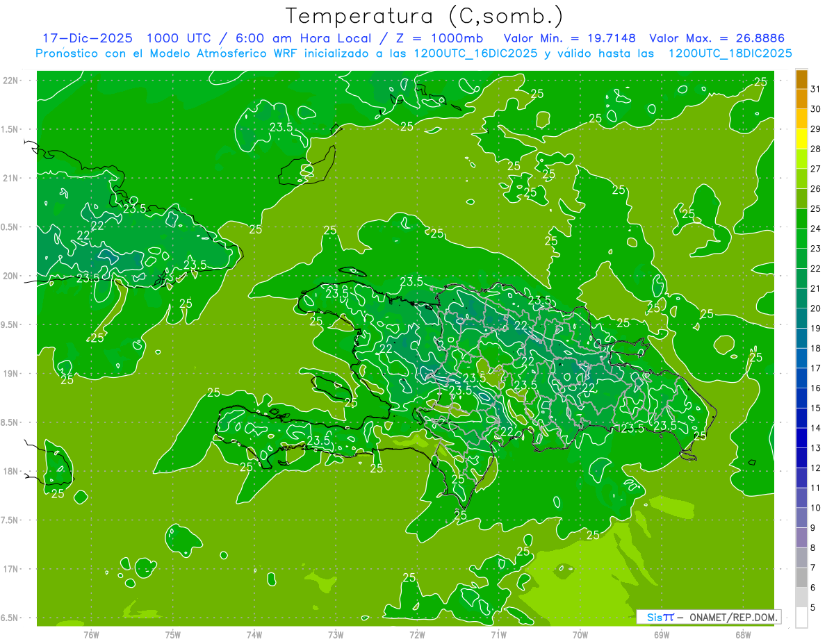The image size is (834, 644).
Task: Click the white swatch below 5 on colorbar
Action: click(801, 618)
